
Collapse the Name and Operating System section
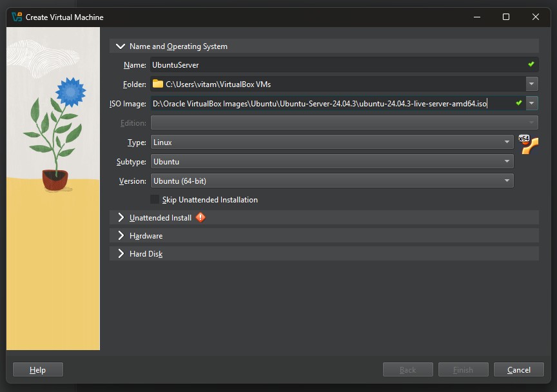(x=121, y=46)
